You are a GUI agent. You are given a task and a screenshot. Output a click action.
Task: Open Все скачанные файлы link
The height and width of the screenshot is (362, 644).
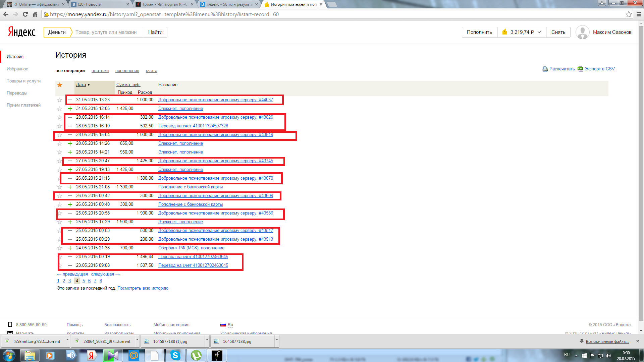pos(607,341)
